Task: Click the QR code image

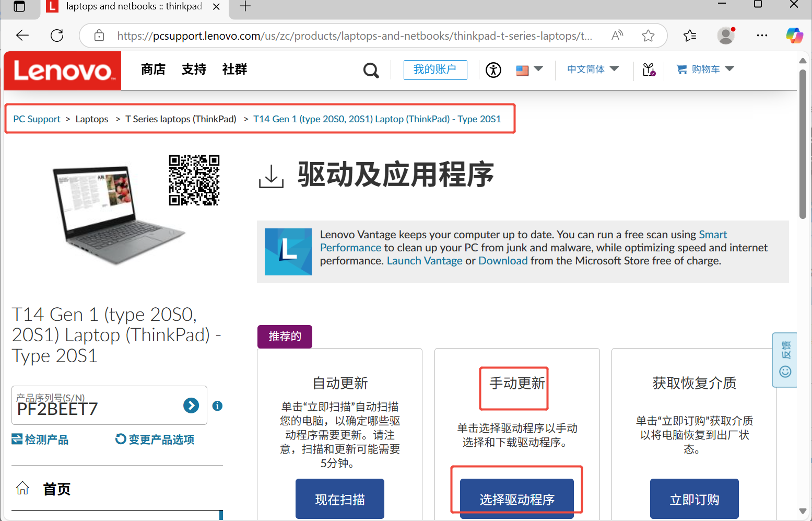Action: [194, 180]
